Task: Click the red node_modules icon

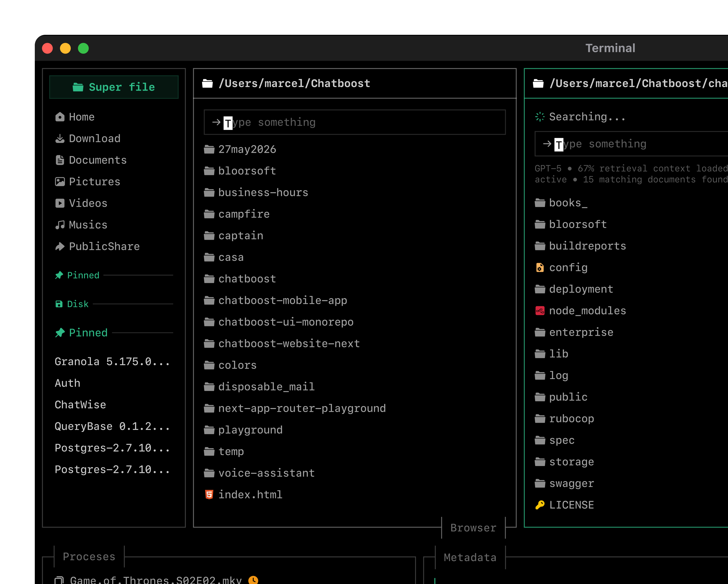Action: click(540, 311)
